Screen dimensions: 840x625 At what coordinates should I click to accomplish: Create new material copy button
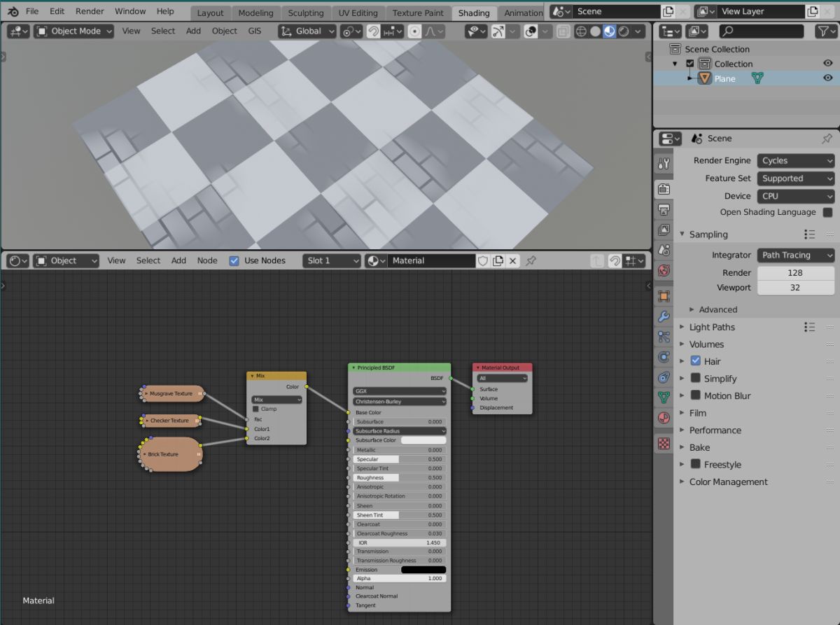coord(498,260)
